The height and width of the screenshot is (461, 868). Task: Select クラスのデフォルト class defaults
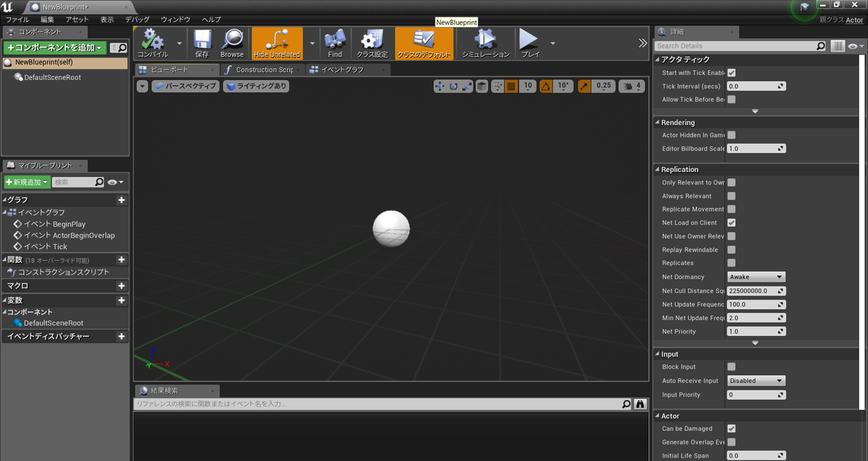pyautogui.click(x=424, y=44)
